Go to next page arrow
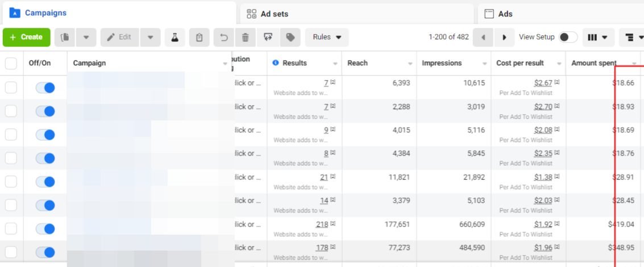The width and height of the screenshot is (644, 267). (504, 37)
